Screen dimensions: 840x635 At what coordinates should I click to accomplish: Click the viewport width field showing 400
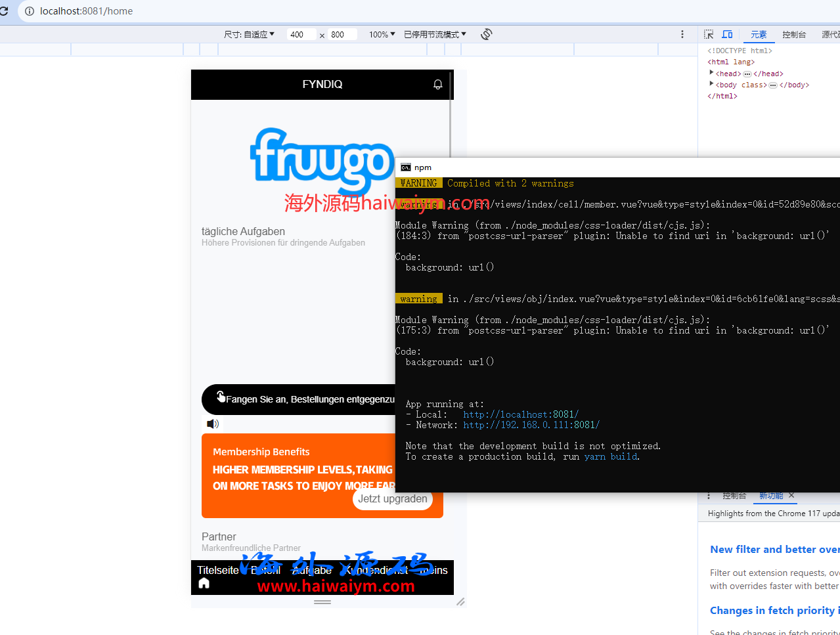point(301,34)
